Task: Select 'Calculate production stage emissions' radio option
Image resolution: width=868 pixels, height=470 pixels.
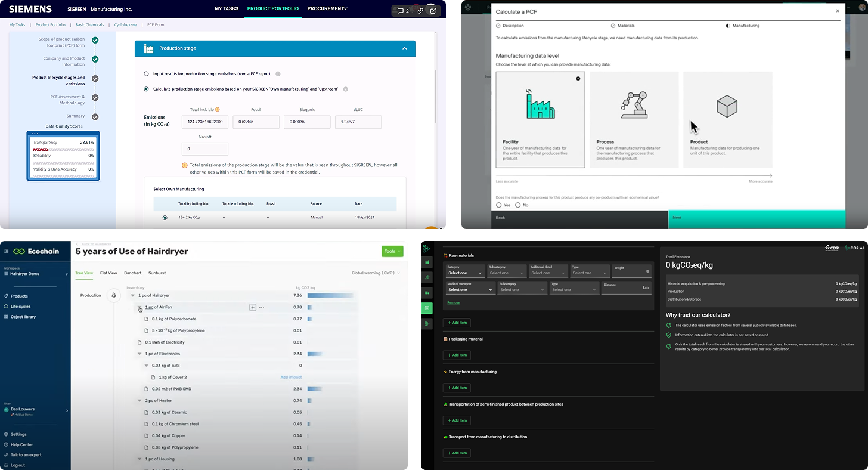Action: pyautogui.click(x=147, y=89)
